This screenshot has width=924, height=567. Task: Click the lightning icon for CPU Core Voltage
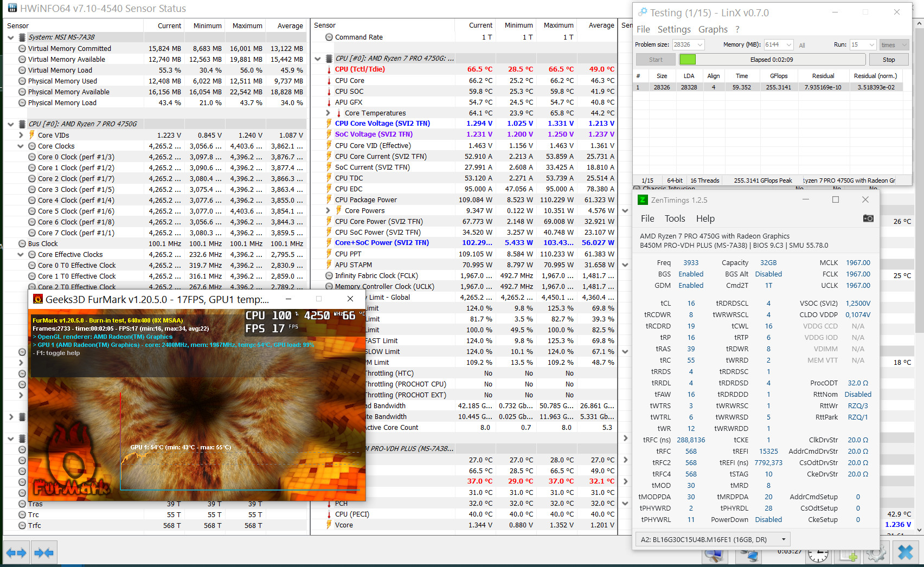(329, 124)
